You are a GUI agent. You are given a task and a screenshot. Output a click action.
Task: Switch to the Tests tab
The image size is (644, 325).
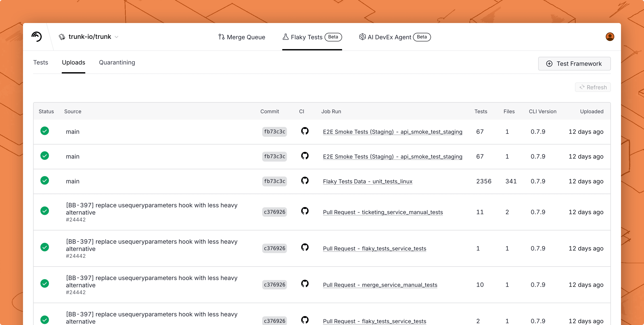pos(40,62)
